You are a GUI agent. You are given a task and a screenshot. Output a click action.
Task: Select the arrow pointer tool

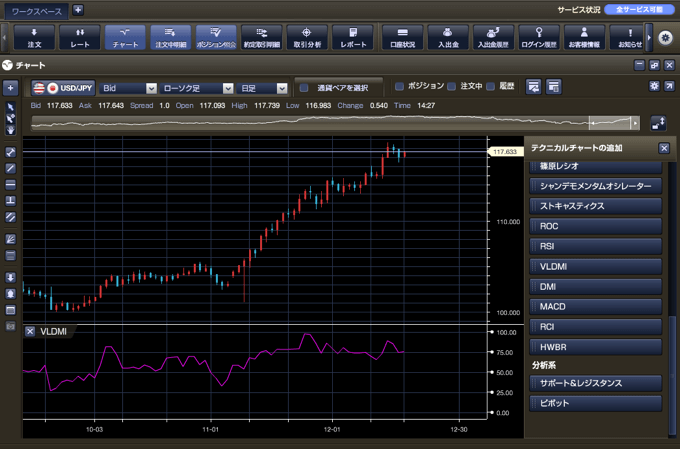(x=11, y=107)
